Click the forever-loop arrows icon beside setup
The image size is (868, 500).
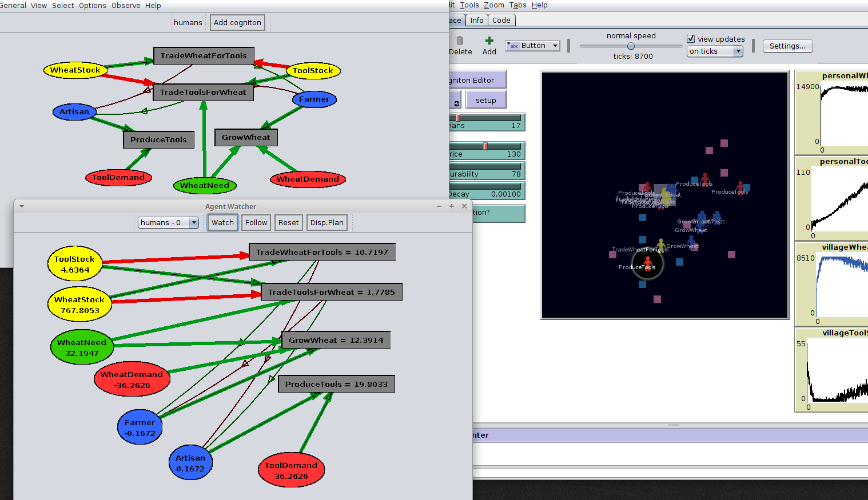456,103
